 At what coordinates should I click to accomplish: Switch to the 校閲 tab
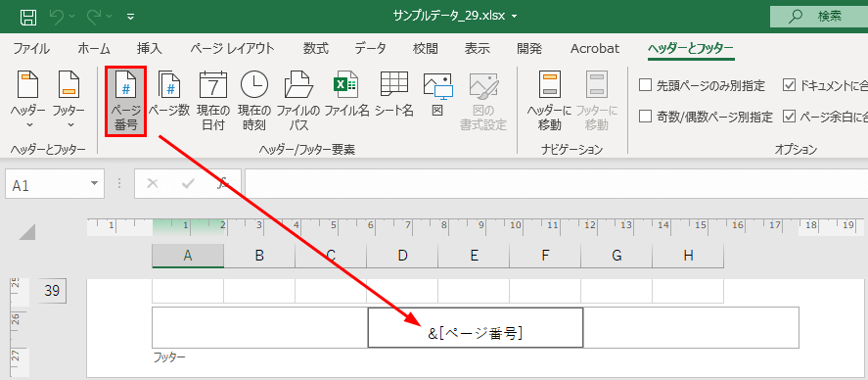click(x=426, y=49)
